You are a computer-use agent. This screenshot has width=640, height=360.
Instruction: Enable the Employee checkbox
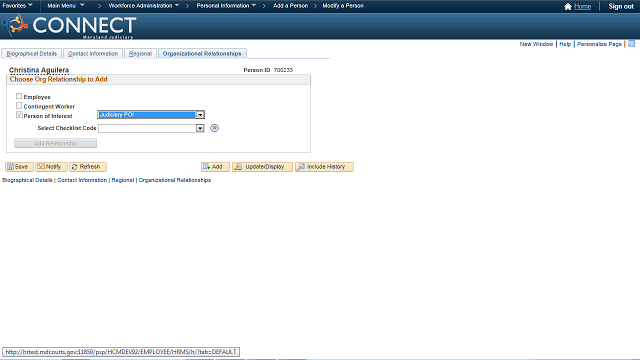point(19,96)
